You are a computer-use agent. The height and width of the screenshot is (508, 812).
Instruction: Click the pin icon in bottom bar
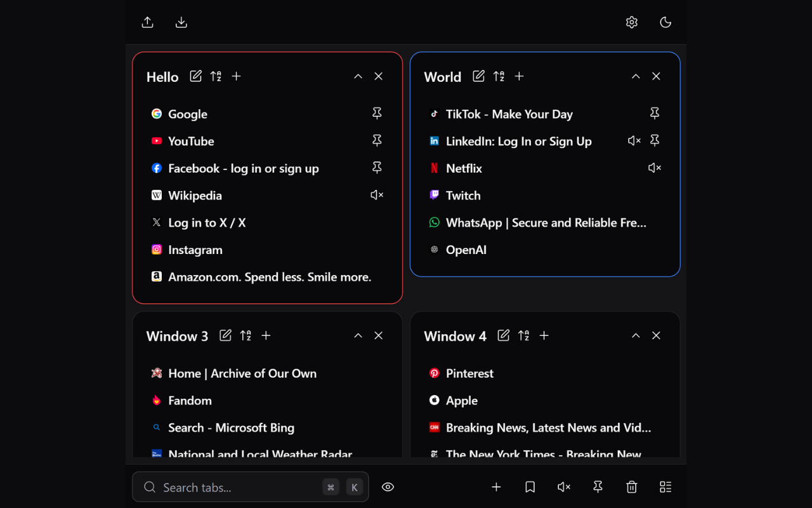pos(598,487)
